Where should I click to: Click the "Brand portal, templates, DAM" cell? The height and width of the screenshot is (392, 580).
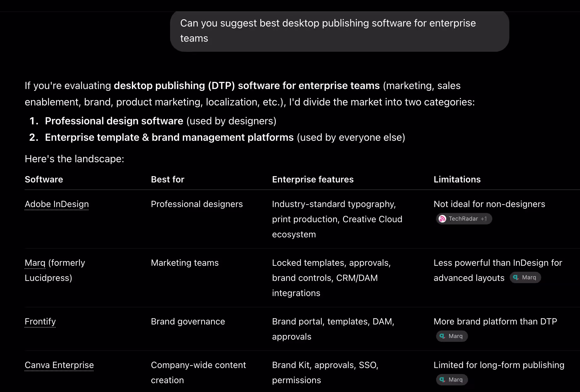point(333,329)
